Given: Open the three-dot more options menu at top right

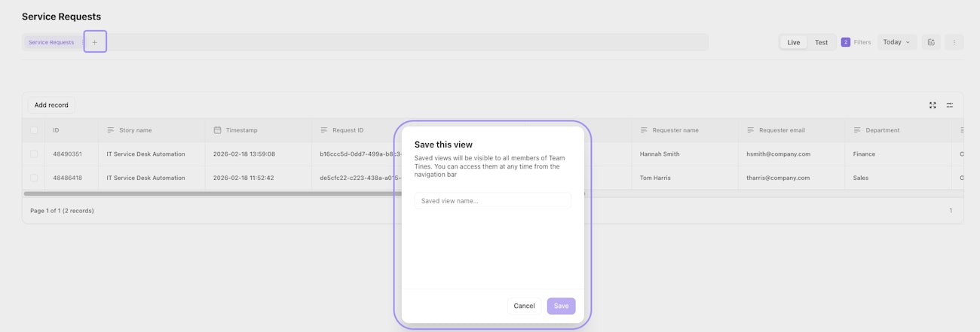Looking at the screenshot, I should point(954,42).
